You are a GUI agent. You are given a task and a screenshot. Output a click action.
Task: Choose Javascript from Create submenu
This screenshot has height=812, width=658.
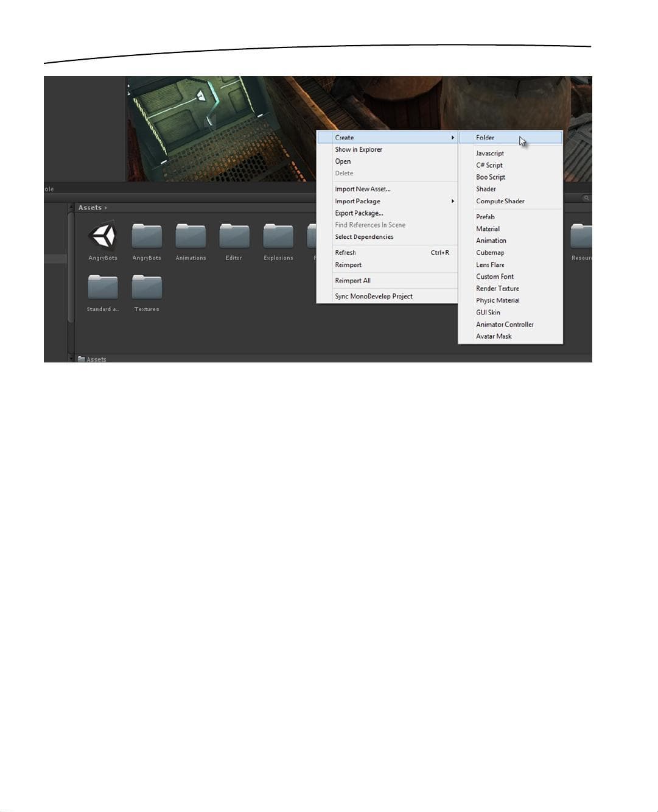[x=510, y=154]
